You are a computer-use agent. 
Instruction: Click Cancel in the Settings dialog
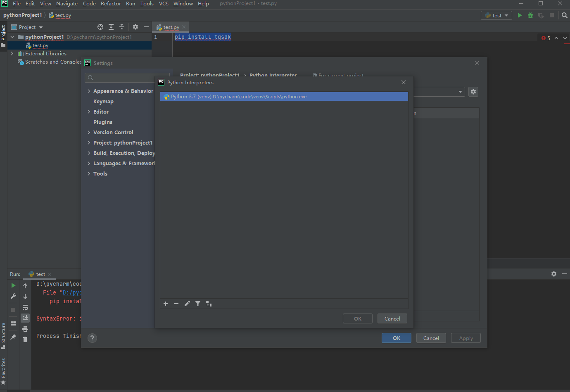(x=431, y=338)
